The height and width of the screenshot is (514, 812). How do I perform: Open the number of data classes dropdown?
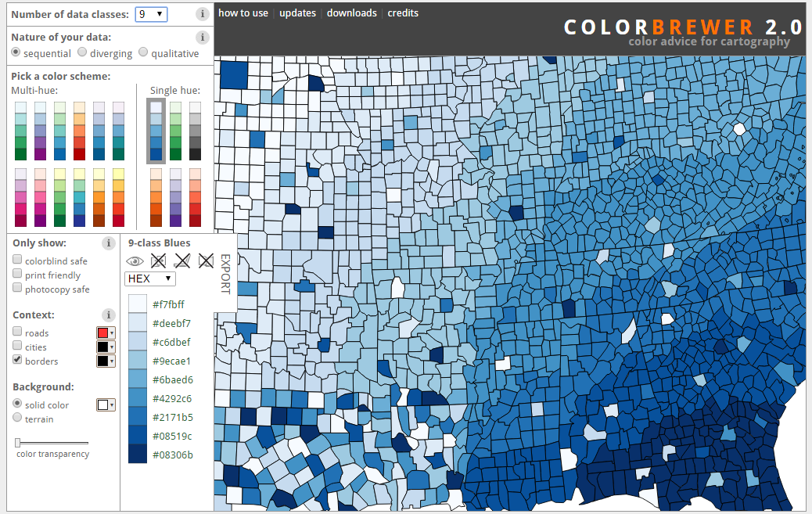click(150, 13)
